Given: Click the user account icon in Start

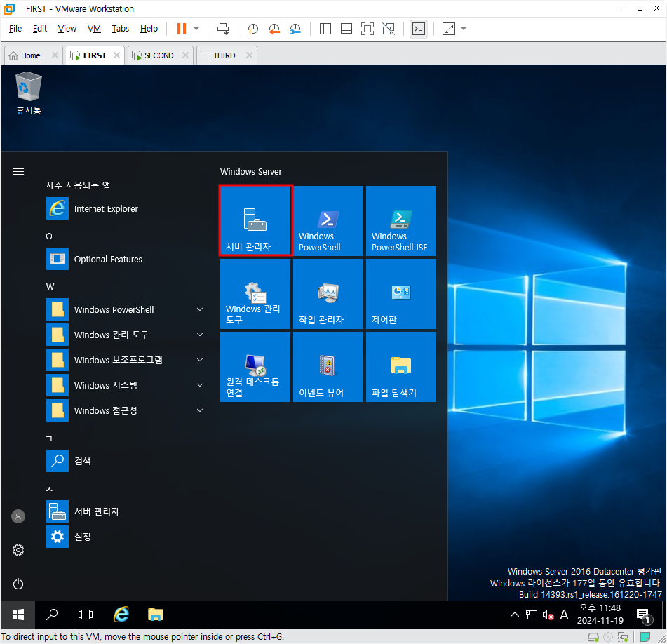Looking at the screenshot, I should coord(18,516).
